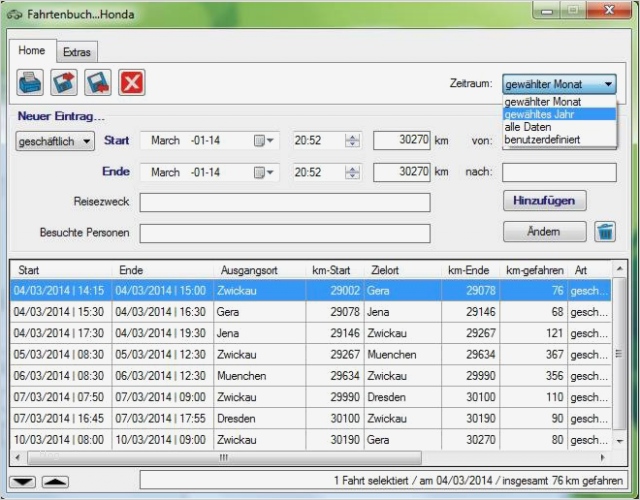Open the Ende date calendar dropdown
Image resolution: width=640 pixels, height=500 pixels.
(x=264, y=173)
